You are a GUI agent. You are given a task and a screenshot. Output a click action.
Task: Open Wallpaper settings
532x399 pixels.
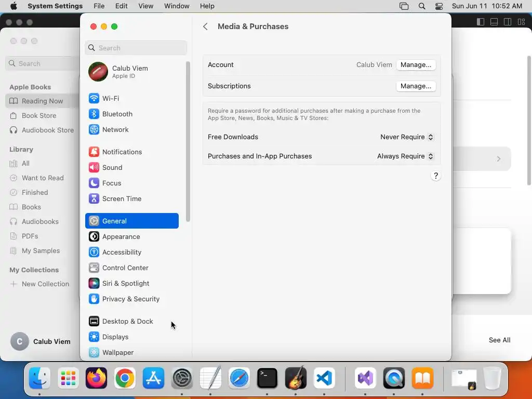click(131, 353)
